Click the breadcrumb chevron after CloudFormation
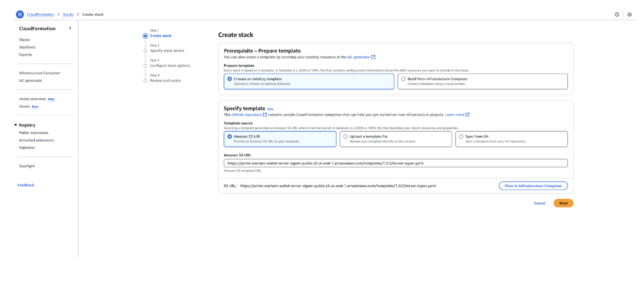The height and width of the screenshot is (283, 644). click(x=59, y=15)
